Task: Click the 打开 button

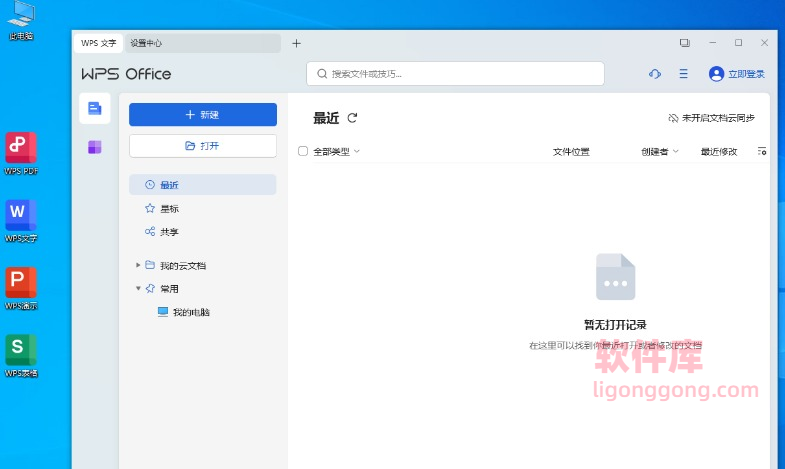Action: (x=203, y=146)
